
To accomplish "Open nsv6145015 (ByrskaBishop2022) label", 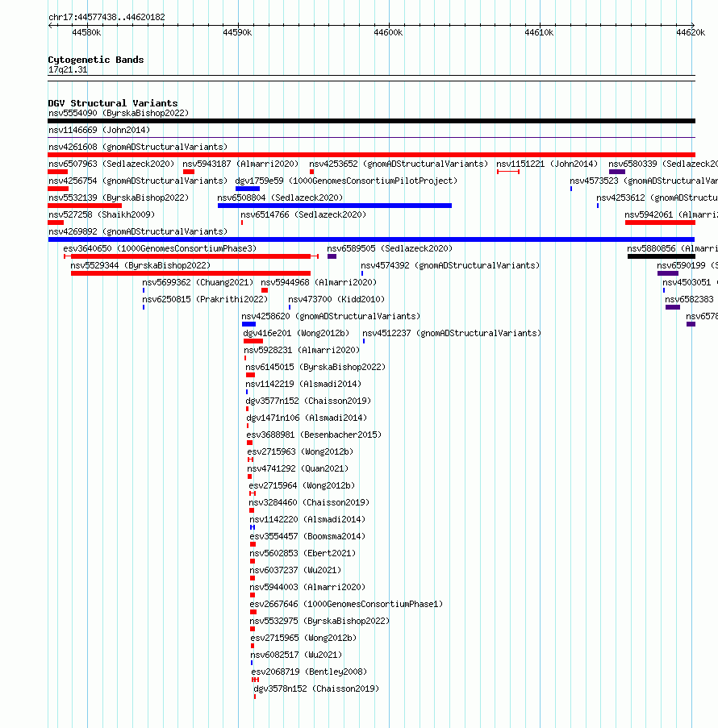I will click(x=316, y=368).
